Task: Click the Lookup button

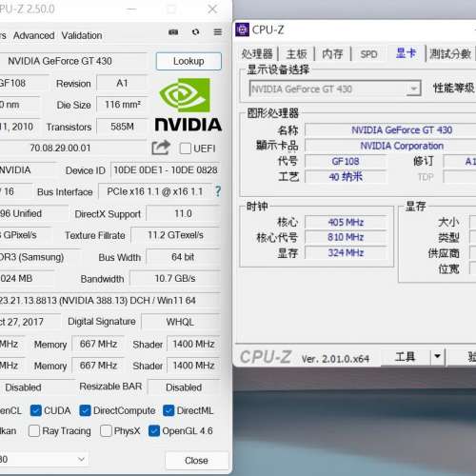Action: [x=188, y=61]
